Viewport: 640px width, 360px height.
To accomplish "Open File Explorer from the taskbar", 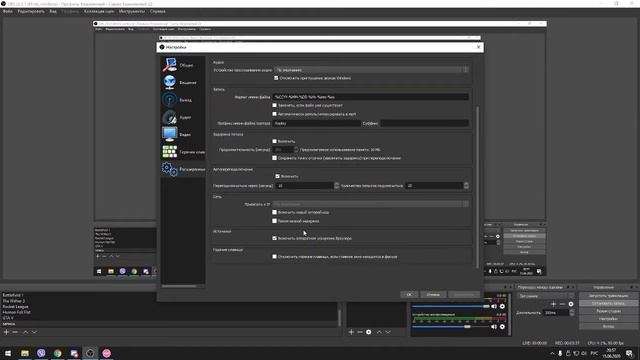I will [25, 353].
